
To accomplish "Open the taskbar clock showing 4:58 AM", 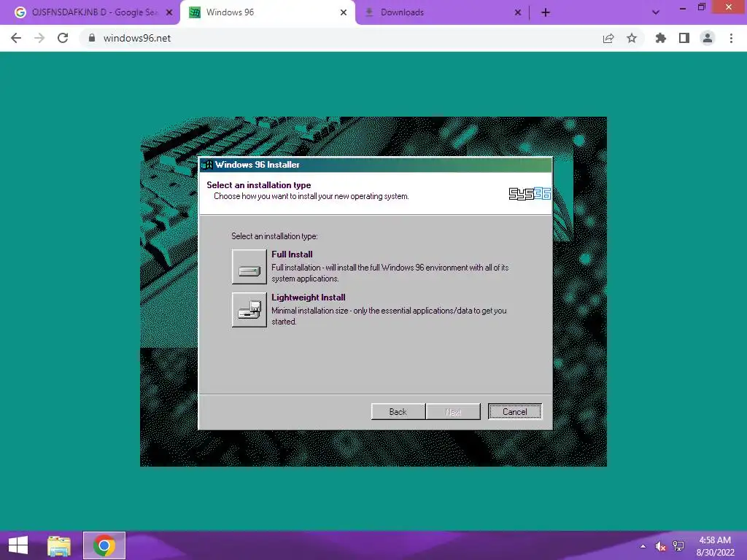I will tap(715, 546).
